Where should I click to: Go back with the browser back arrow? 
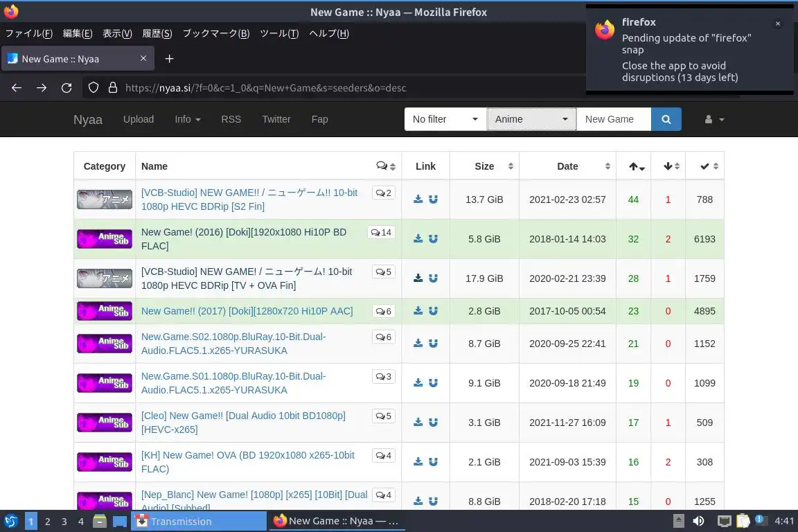[x=17, y=87]
